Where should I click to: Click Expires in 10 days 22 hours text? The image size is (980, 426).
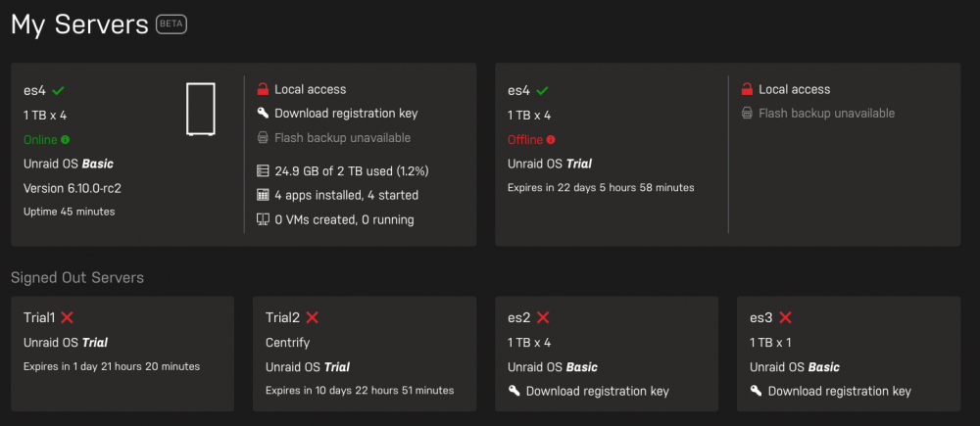360,391
